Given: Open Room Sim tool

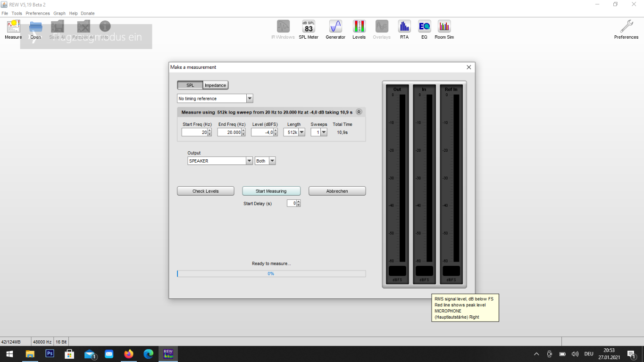Looking at the screenshot, I should pos(444,29).
